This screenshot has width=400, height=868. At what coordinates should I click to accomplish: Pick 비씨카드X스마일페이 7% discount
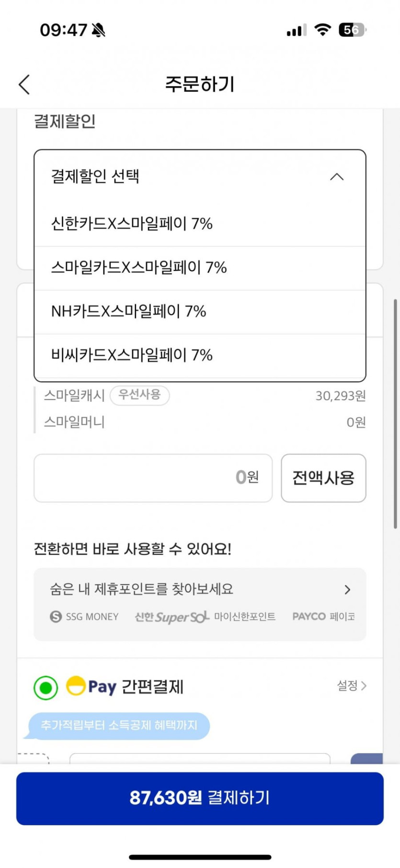point(132,355)
